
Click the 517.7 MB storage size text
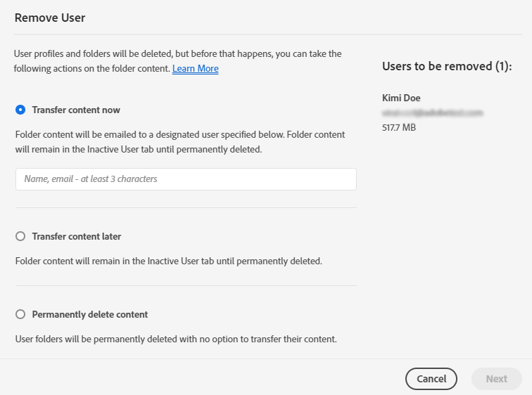click(x=399, y=127)
